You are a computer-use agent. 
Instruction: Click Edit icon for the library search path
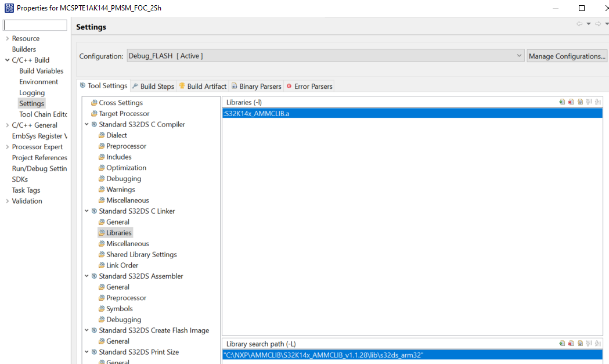(x=580, y=343)
